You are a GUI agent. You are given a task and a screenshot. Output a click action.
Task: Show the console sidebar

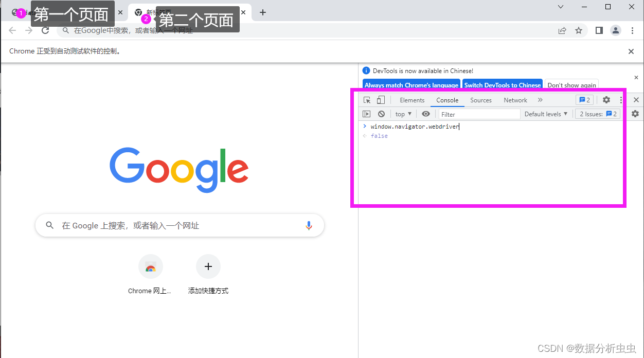[x=367, y=114]
